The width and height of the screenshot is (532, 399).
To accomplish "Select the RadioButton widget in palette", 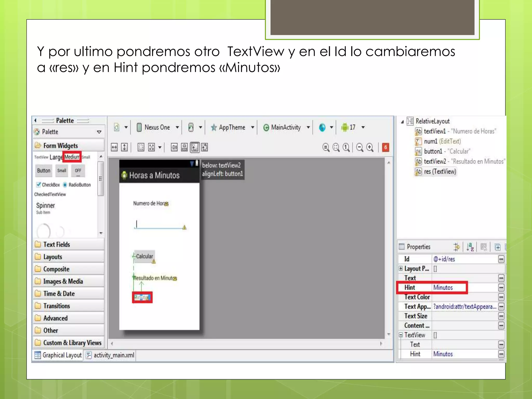I will click(x=77, y=185).
